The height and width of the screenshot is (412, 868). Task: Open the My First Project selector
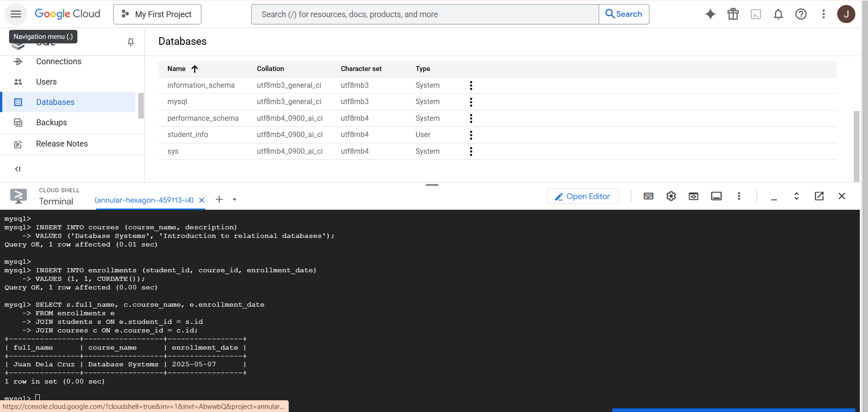click(x=157, y=14)
